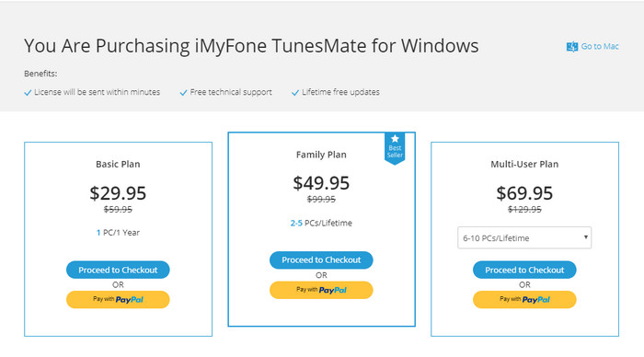Screen dimensions: 644x357
Task: Click the 1 PC/1 Year text
Action: (118, 233)
